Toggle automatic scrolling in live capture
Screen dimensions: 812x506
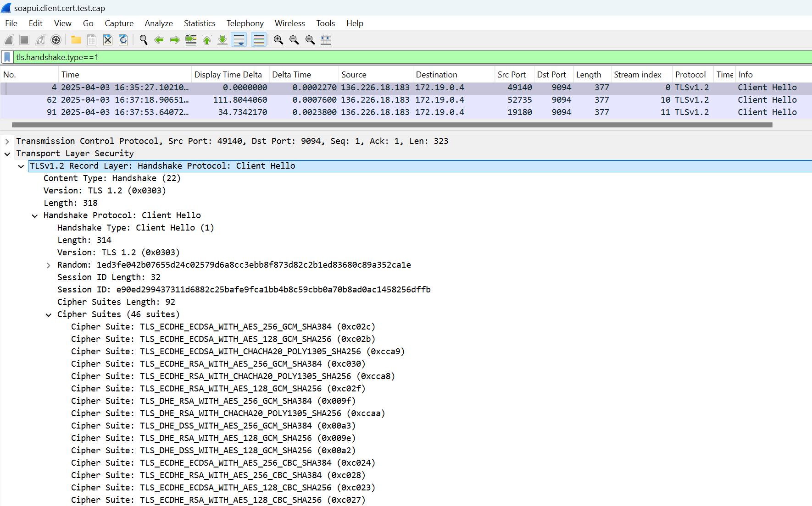[239, 40]
